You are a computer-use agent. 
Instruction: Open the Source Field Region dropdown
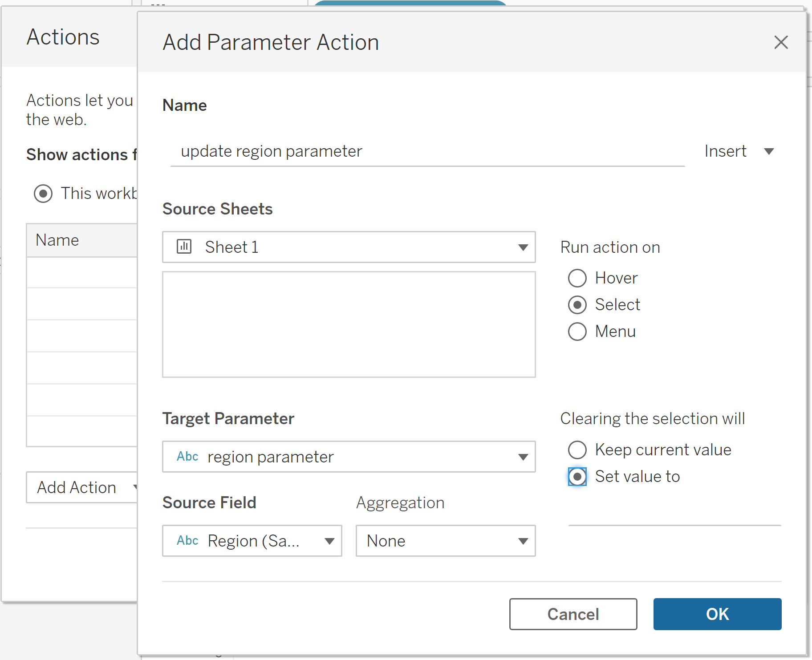(x=329, y=541)
